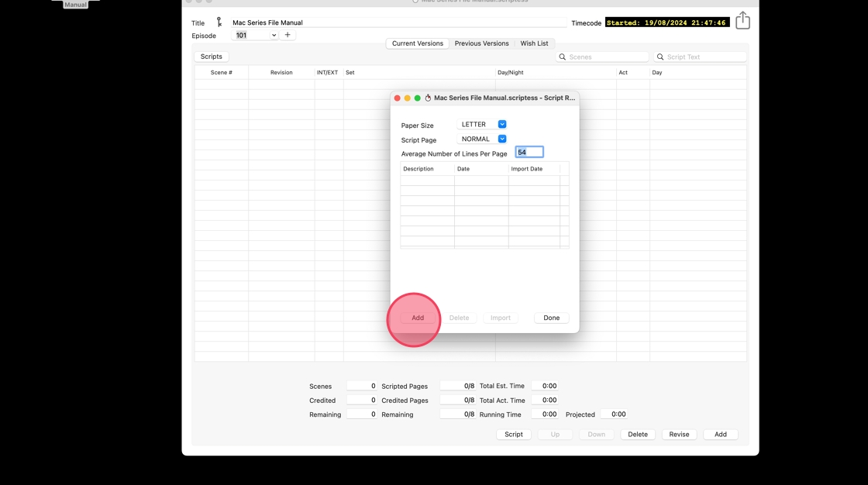Click the Day column header
This screenshot has height=485, width=868.
tap(698, 73)
